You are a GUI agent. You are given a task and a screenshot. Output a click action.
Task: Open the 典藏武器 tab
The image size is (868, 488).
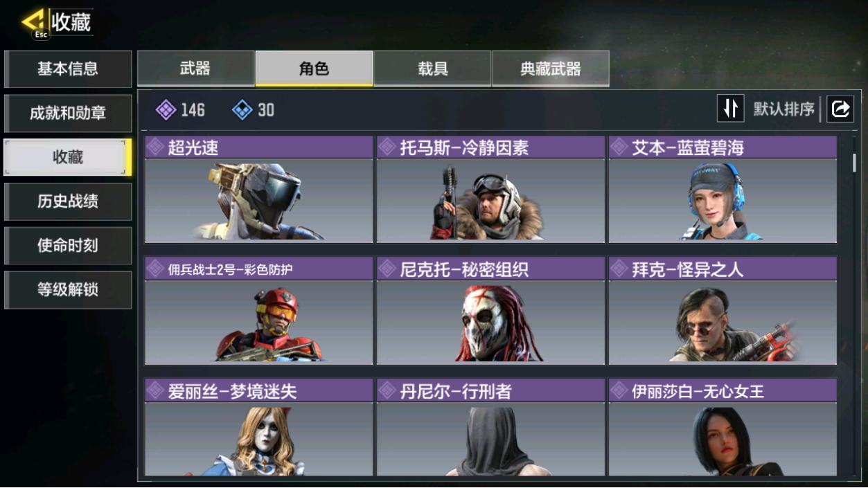[x=551, y=68]
